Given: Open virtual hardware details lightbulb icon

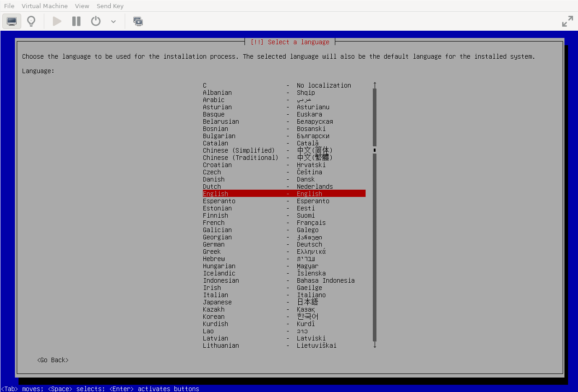Looking at the screenshot, I should [31, 21].
